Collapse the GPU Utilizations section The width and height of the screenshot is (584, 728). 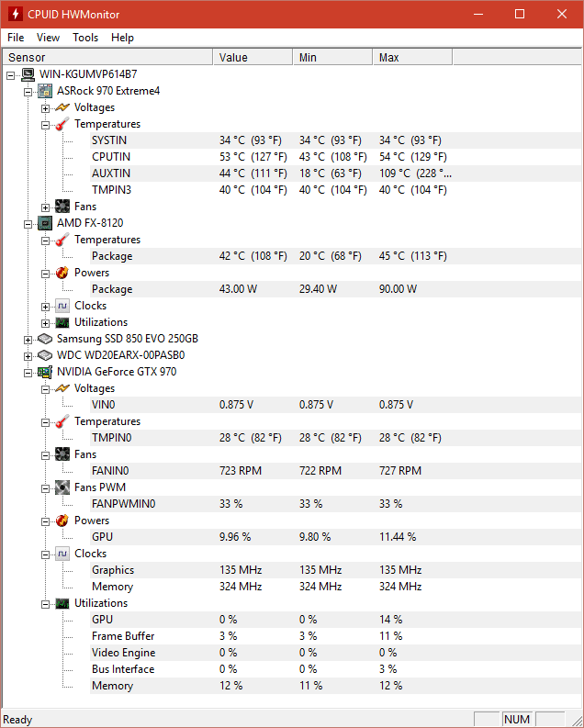point(46,603)
